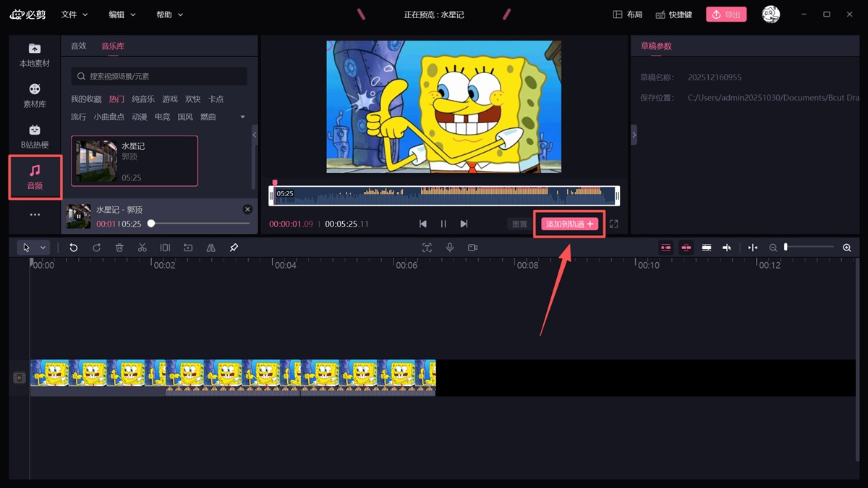Open the selection tool dropdown arrow
The image size is (868, 488).
point(43,248)
